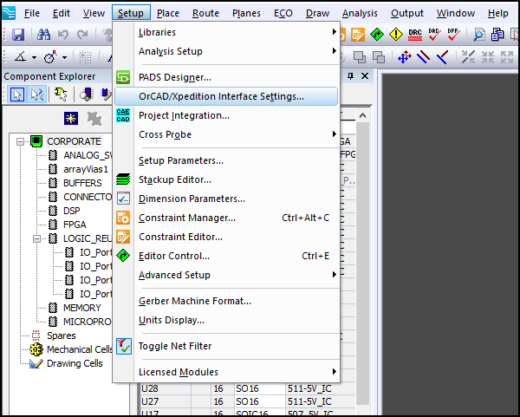Click the component with magnifier icon

[x=86, y=95]
